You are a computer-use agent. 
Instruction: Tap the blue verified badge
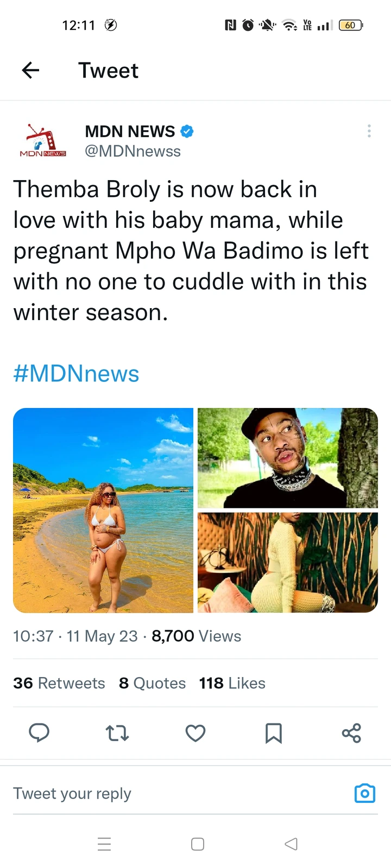coord(187,131)
